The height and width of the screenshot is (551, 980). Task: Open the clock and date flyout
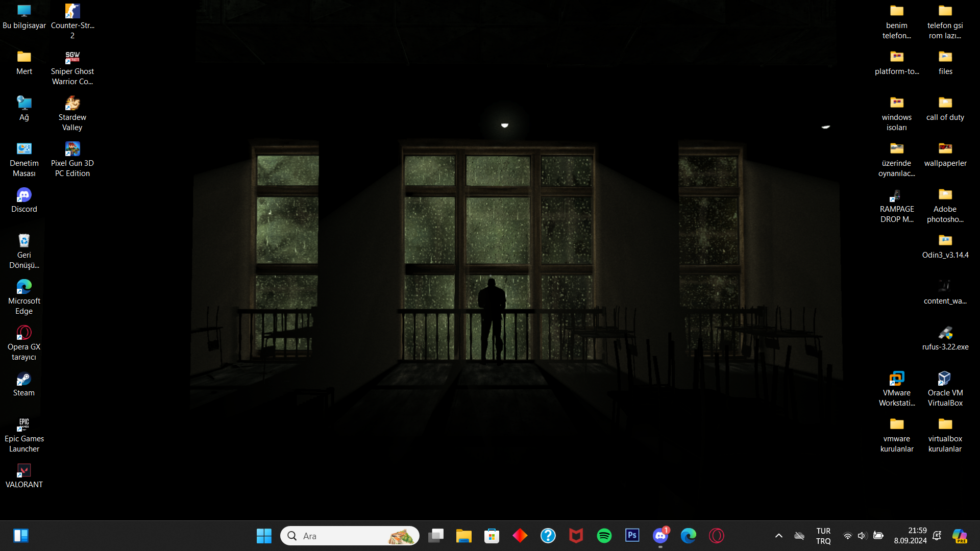(910, 536)
